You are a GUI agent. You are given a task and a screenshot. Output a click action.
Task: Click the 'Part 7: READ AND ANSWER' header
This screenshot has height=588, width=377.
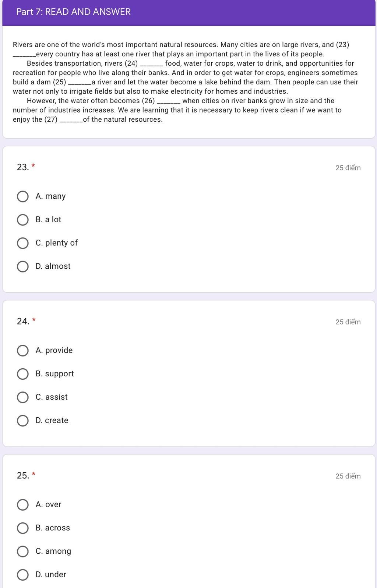click(x=73, y=12)
